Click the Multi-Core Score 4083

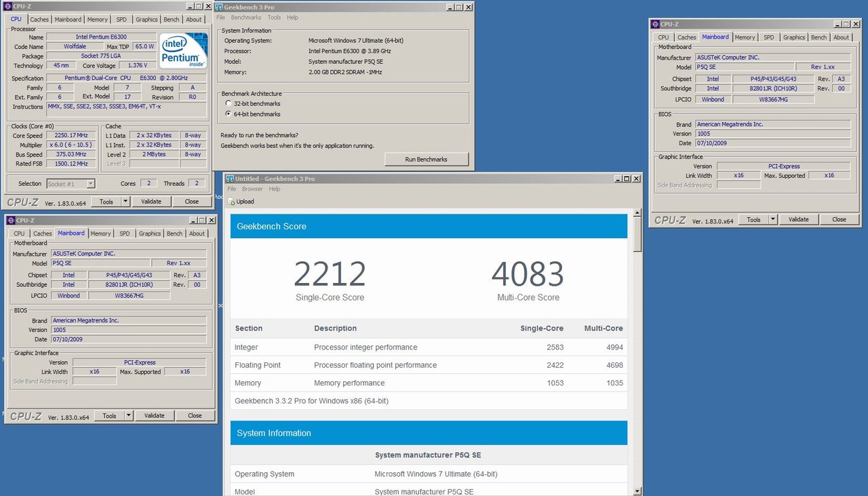click(x=528, y=274)
